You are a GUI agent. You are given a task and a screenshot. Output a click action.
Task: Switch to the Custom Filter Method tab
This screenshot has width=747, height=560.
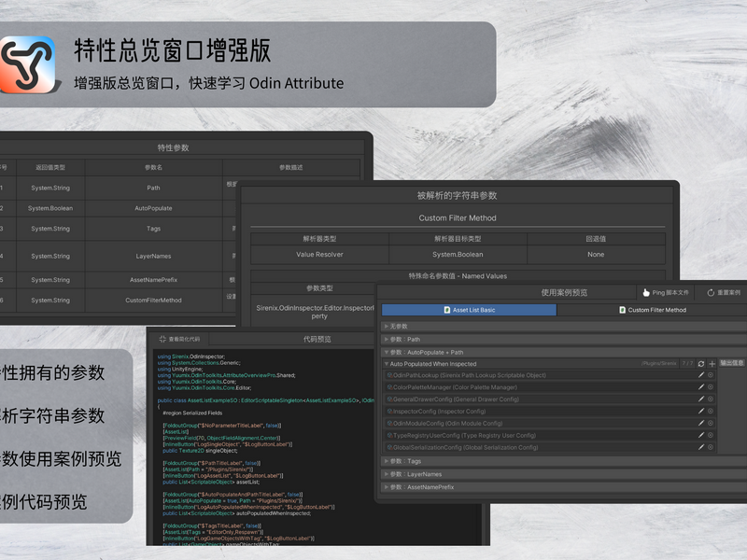point(652,310)
